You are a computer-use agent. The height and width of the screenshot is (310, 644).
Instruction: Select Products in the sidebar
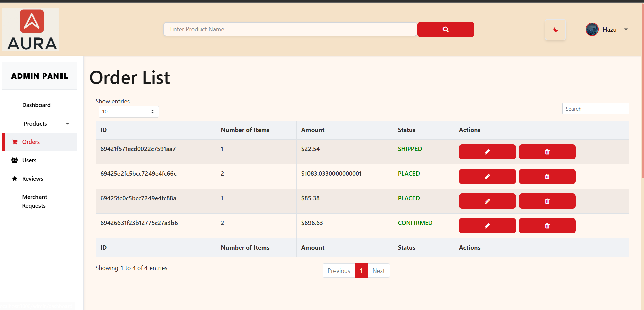tap(35, 124)
